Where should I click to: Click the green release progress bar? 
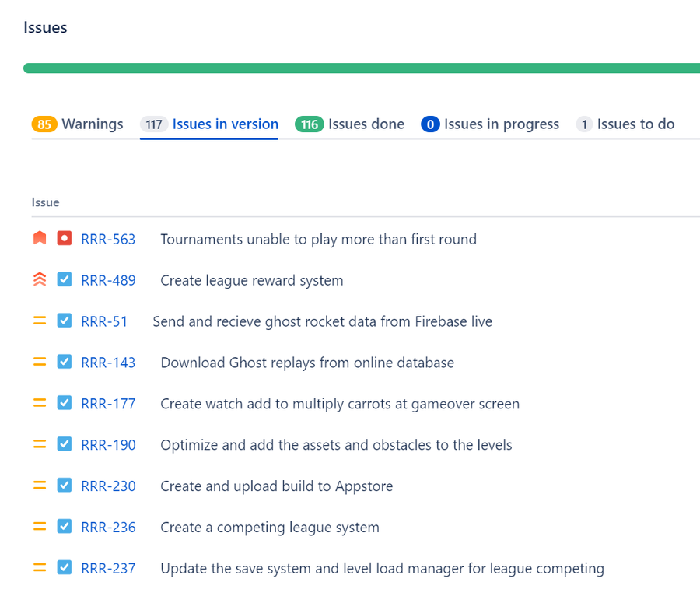click(x=362, y=68)
